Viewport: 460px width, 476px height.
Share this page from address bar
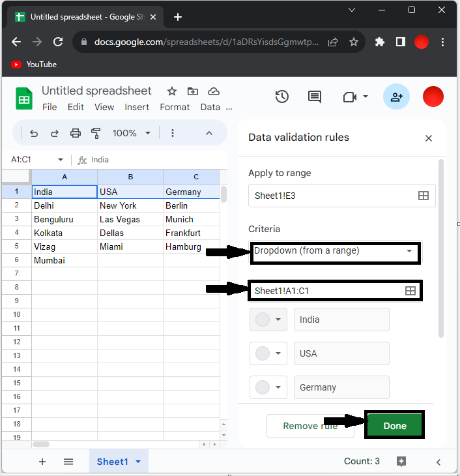tap(333, 42)
